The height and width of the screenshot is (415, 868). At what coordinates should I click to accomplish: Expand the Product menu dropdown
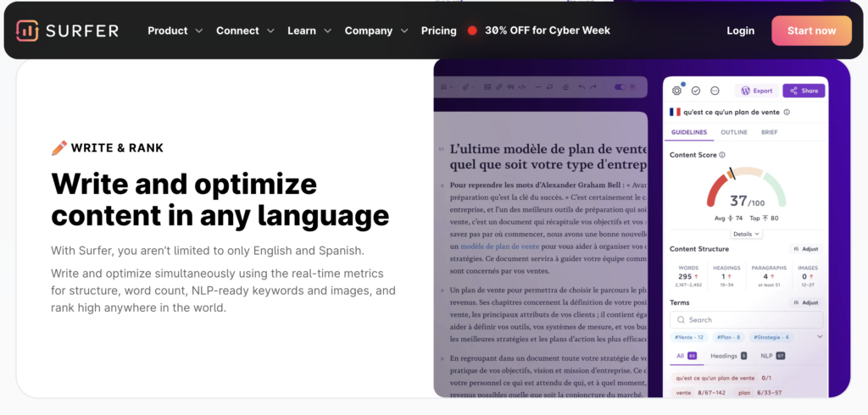coord(175,30)
